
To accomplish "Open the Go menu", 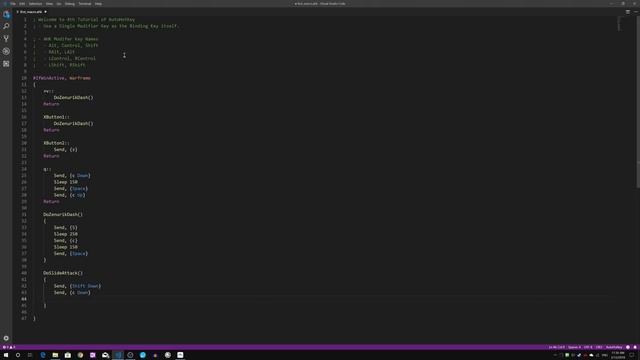I will [59, 4].
